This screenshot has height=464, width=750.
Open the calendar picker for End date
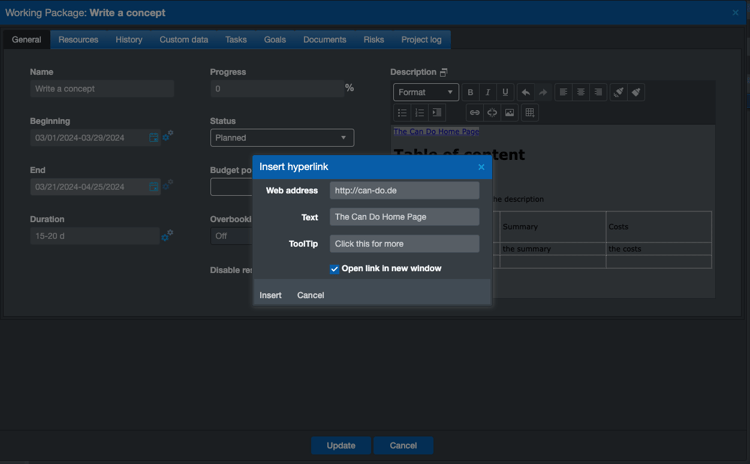coord(154,187)
